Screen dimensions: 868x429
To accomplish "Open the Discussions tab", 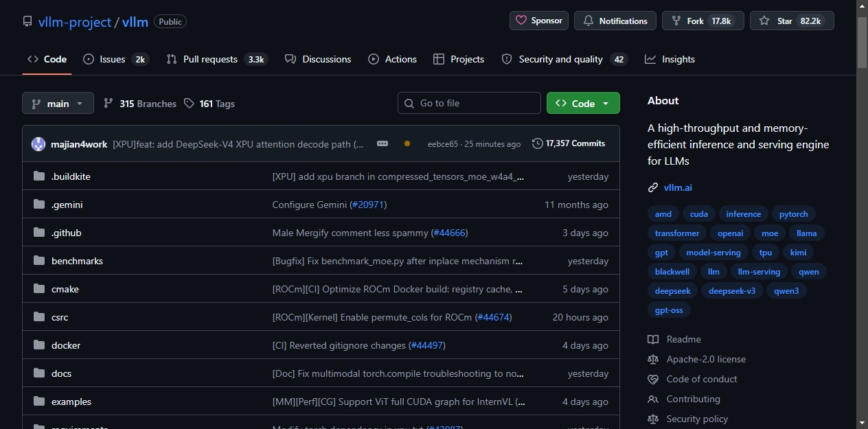I will click(318, 59).
